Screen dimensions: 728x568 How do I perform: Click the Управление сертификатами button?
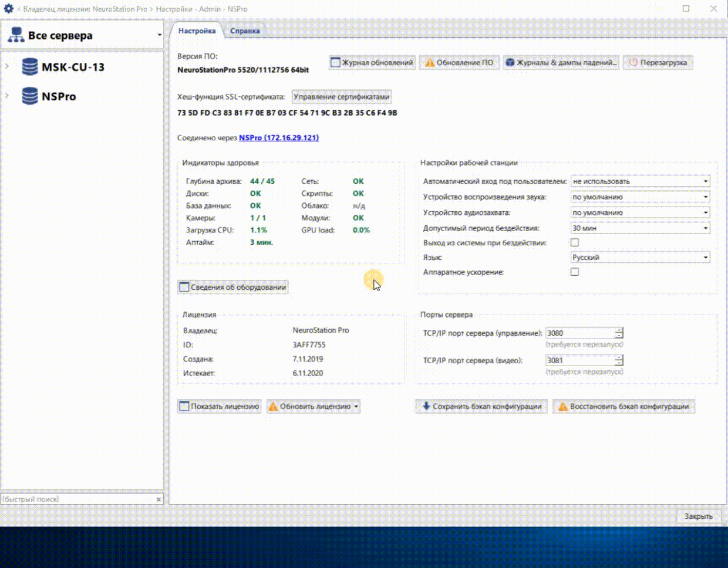[341, 97]
